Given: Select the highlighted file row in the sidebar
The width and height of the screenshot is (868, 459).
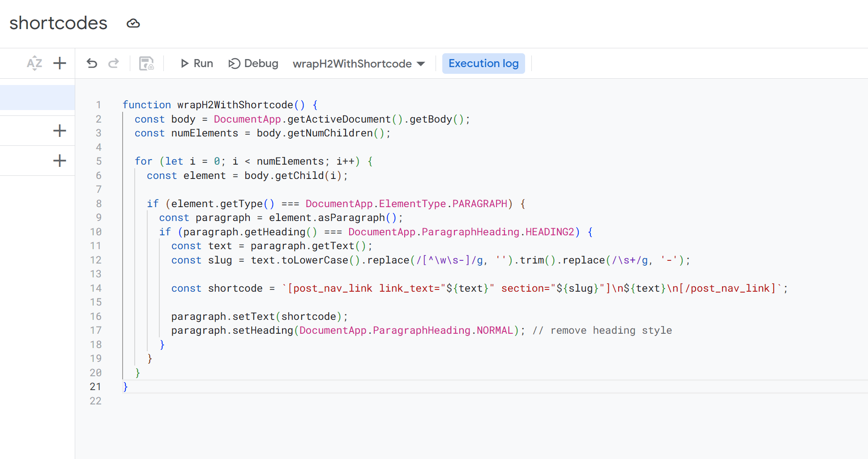Looking at the screenshot, I should (x=37, y=98).
